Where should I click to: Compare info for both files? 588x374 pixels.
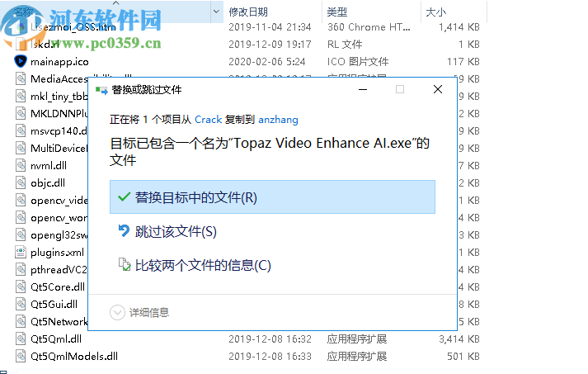(203, 266)
